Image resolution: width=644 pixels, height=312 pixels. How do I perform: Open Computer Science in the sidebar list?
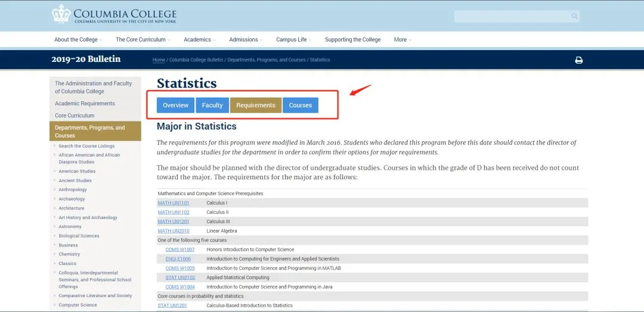pyautogui.click(x=78, y=305)
